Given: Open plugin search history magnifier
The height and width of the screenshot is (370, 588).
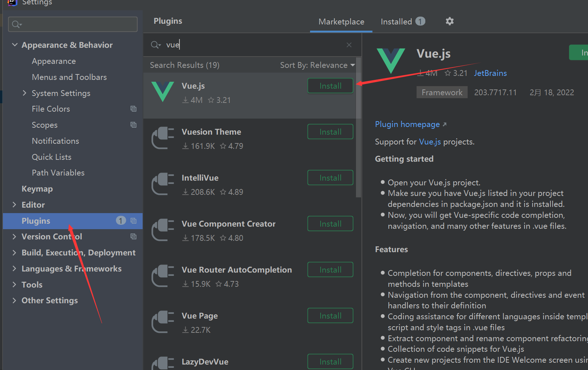Looking at the screenshot, I should coord(156,45).
